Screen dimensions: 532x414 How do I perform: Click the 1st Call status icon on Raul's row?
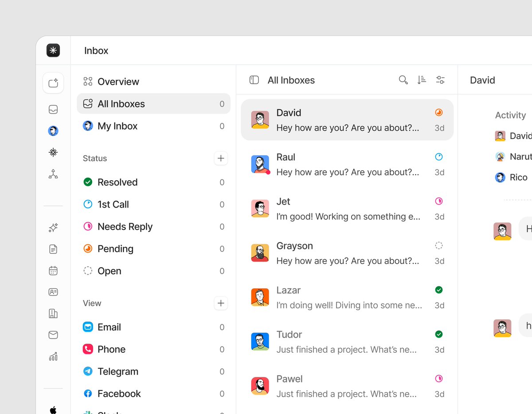(x=439, y=157)
